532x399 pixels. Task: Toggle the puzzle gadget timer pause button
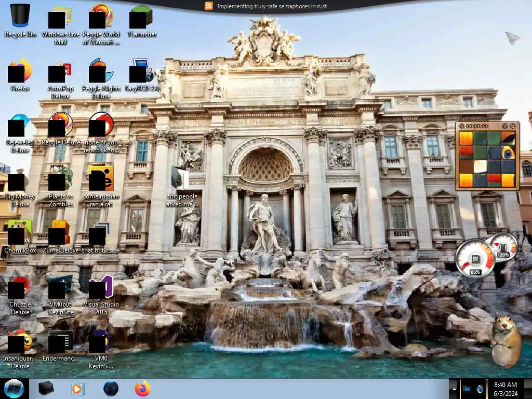[x=461, y=126]
